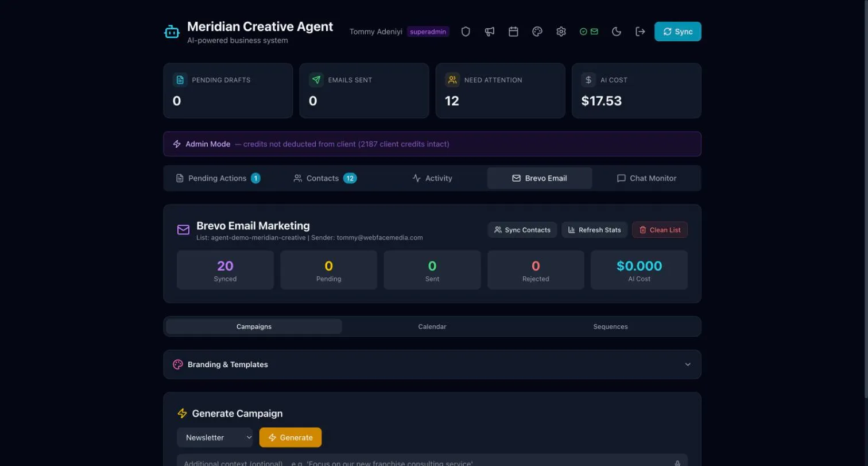Click the 20 Synced stat

click(225, 270)
